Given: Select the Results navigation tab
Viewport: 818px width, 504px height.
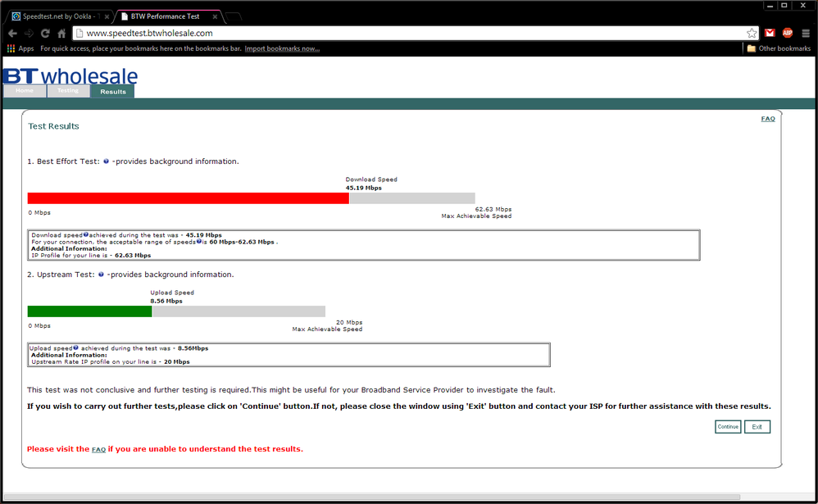Looking at the screenshot, I should click(x=112, y=91).
